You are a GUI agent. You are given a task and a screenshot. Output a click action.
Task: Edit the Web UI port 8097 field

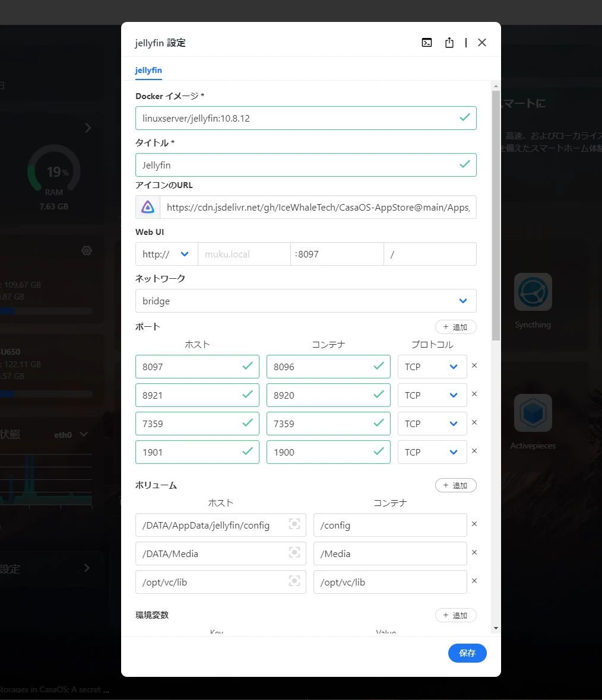pos(337,254)
